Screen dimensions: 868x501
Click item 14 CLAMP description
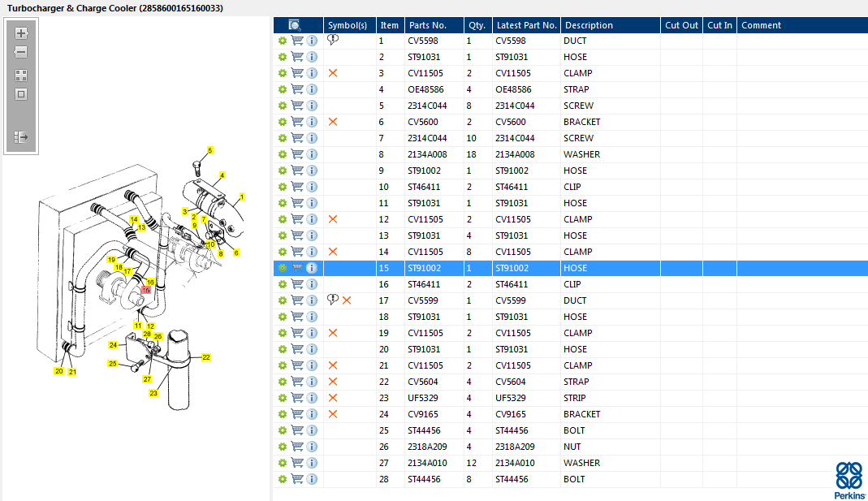click(x=578, y=252)
